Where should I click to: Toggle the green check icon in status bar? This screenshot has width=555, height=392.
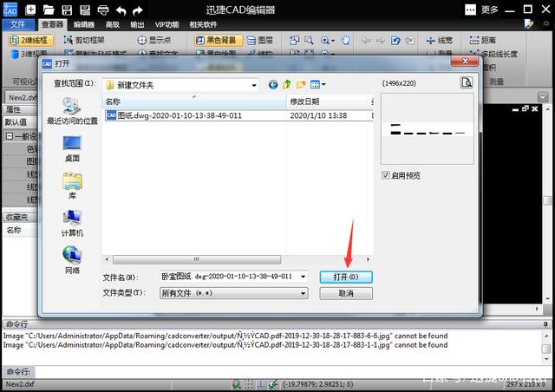[x=272, y=384]
